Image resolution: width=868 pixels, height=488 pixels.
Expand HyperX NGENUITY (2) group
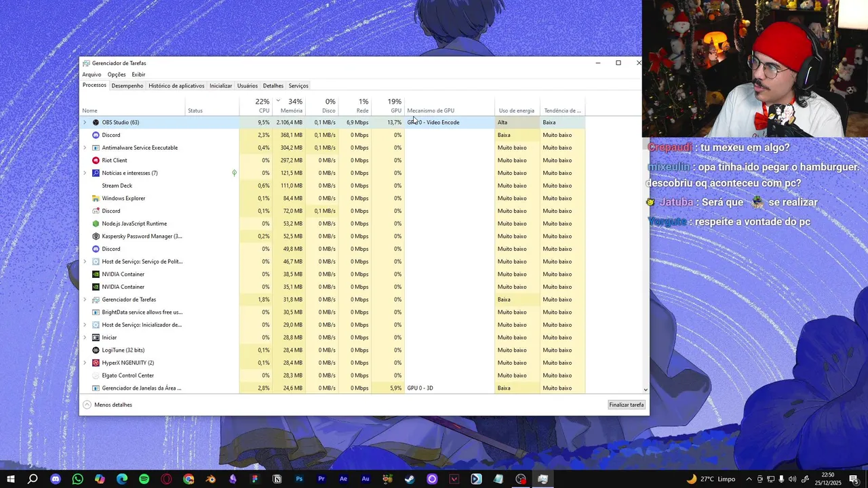[85, 363]
